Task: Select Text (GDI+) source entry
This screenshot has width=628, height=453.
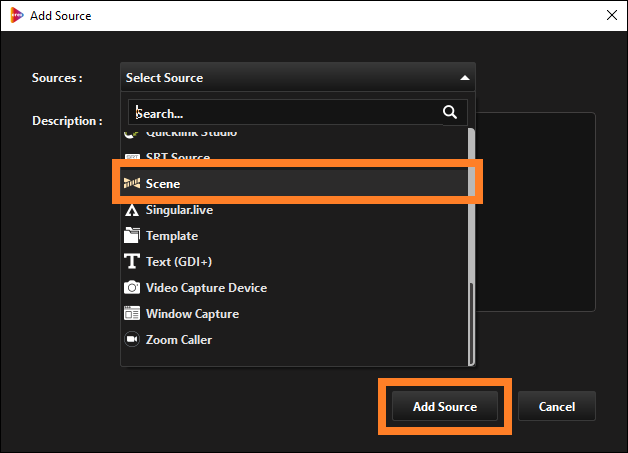Action: click(294, 262)
